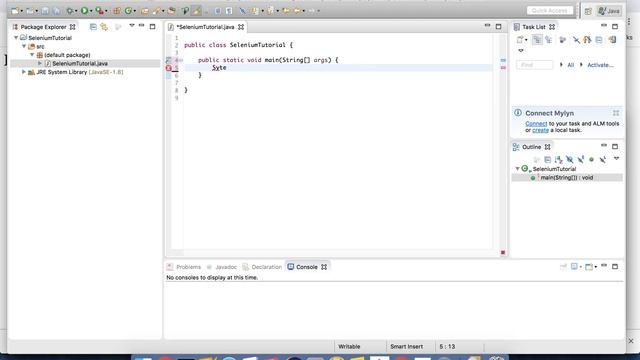The image size is (640, 360).
Task: Open Package Explorer view menu triangle
Action: point(132,26)
